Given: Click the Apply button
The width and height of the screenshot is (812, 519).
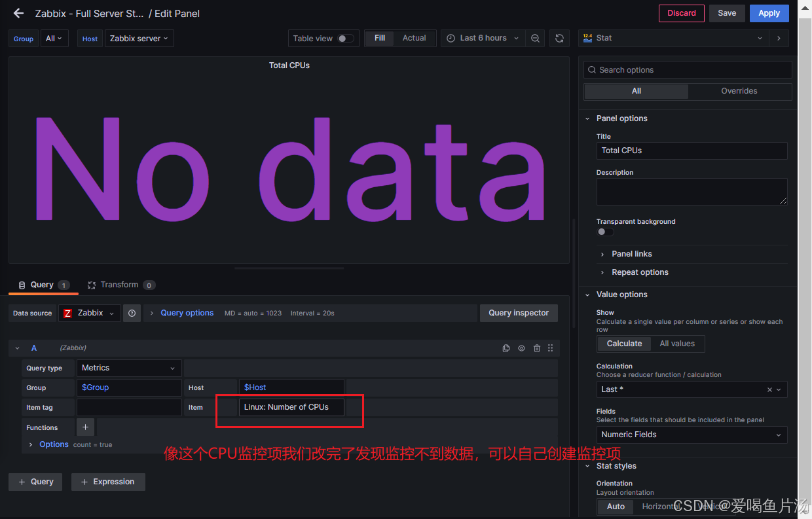Looking at the screenshot, I should coord(769,13).
